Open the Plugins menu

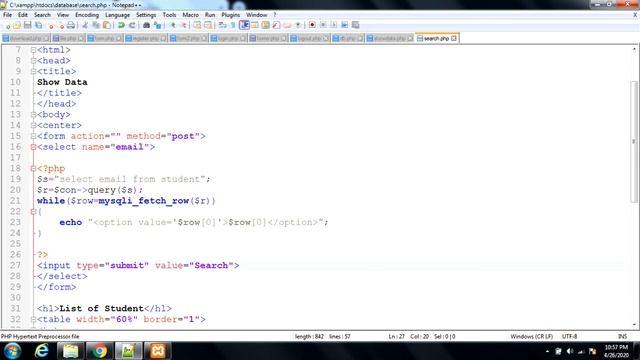click(x=231, y=15)
